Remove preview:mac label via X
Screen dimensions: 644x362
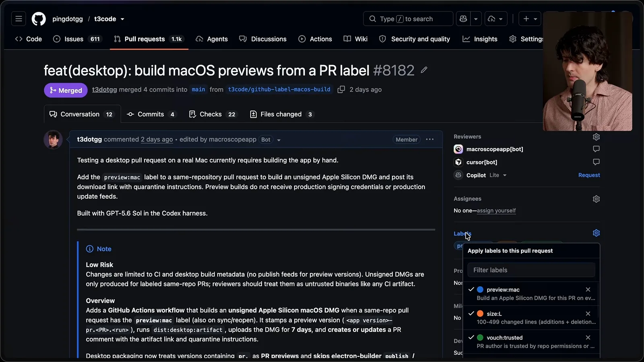(588, 290)
